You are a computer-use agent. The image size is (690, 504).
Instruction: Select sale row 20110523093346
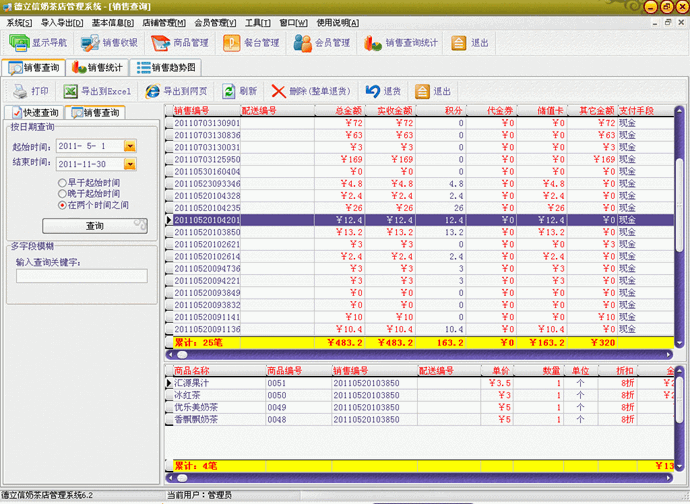pyautogui.click(x=419, y=184)
